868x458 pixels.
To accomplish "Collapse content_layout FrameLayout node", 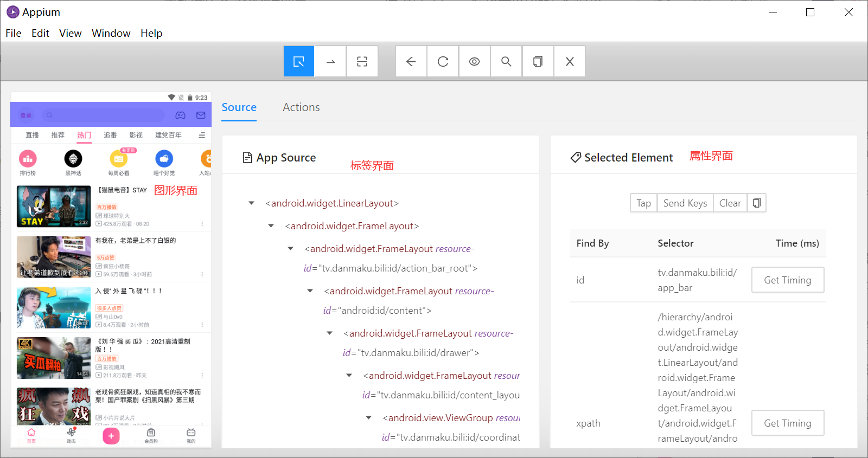I will coord(349,376).
